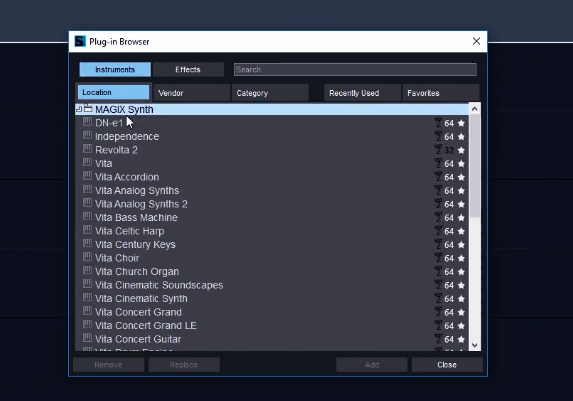Click the Search input field
The image size is (573, 401).
(x=355, y=69)
